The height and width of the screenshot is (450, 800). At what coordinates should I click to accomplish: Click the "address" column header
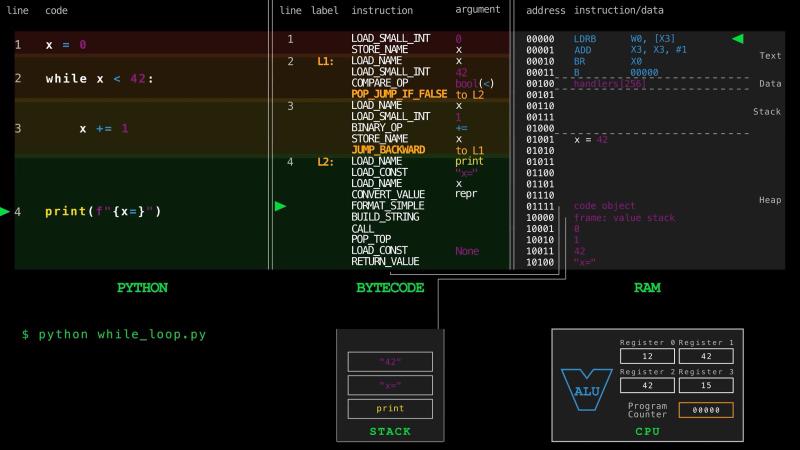(x=545, y=10)
